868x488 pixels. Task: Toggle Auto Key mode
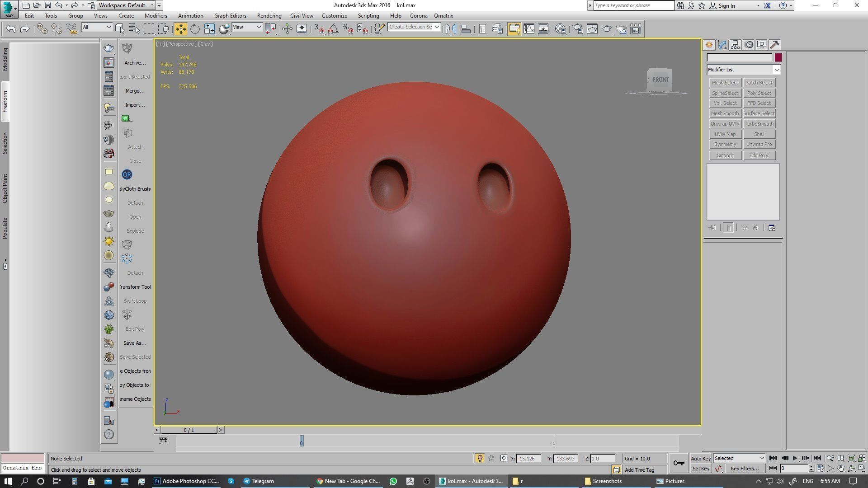(701, 458)
